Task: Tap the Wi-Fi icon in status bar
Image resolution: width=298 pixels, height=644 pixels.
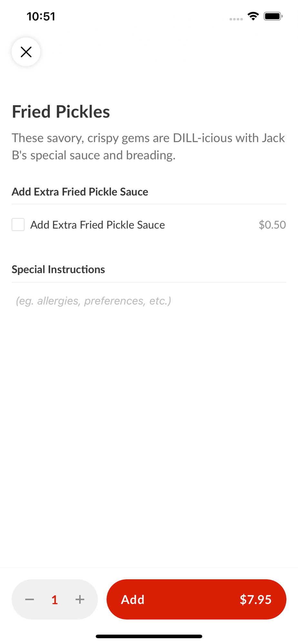Action: [x=253, y=16]
